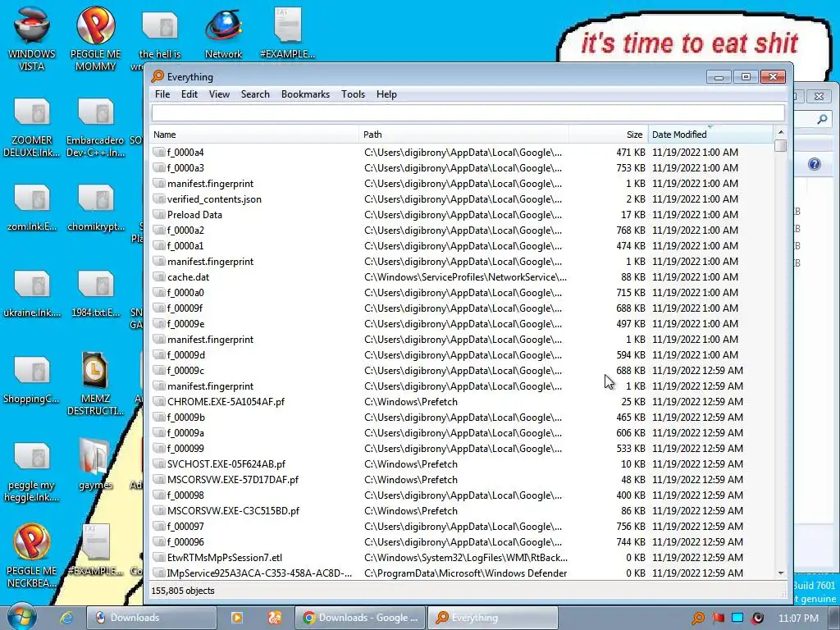The height and width of the screenshot is (630, 840).
Task: Open PEGGLE ME MOMMY desktop icon
Action: [x=95, y=39]
